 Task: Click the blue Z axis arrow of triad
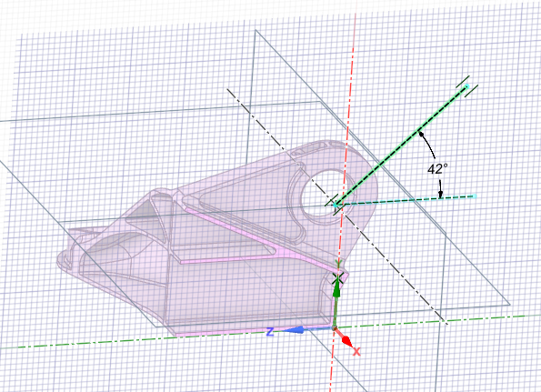click(293, 330)
